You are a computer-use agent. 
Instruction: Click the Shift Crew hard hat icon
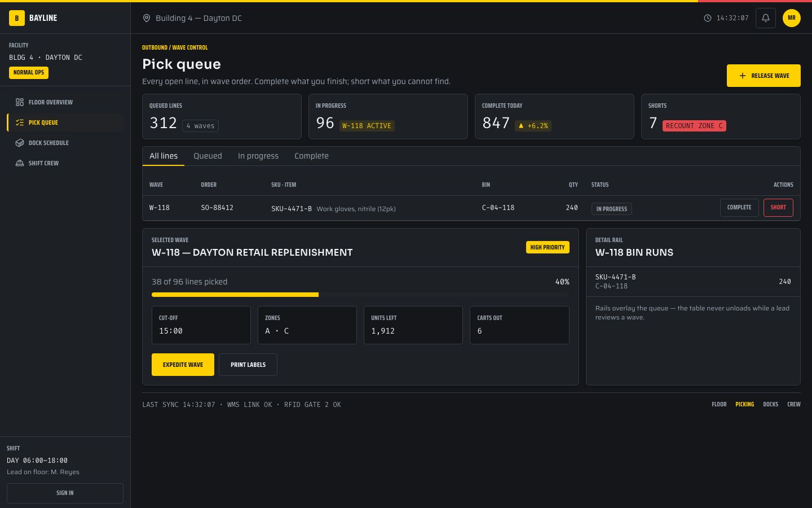[20, 163]
